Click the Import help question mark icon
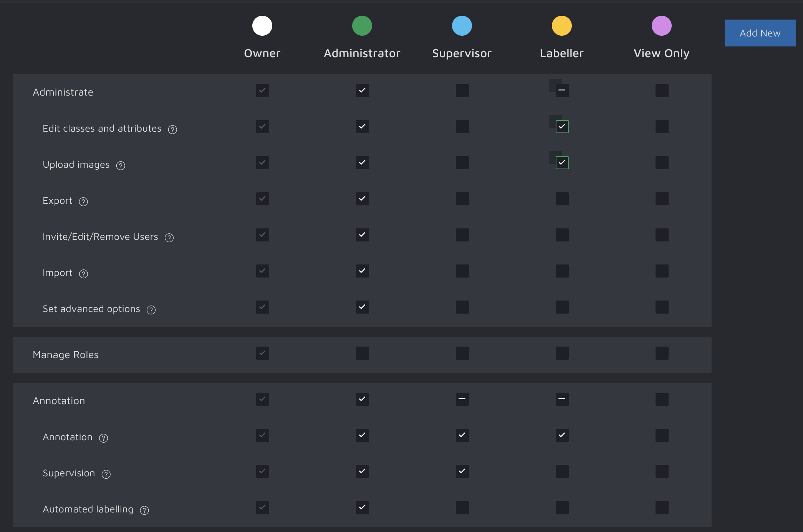The width and height of the screenshot is (803, 532). click(83, 274)
